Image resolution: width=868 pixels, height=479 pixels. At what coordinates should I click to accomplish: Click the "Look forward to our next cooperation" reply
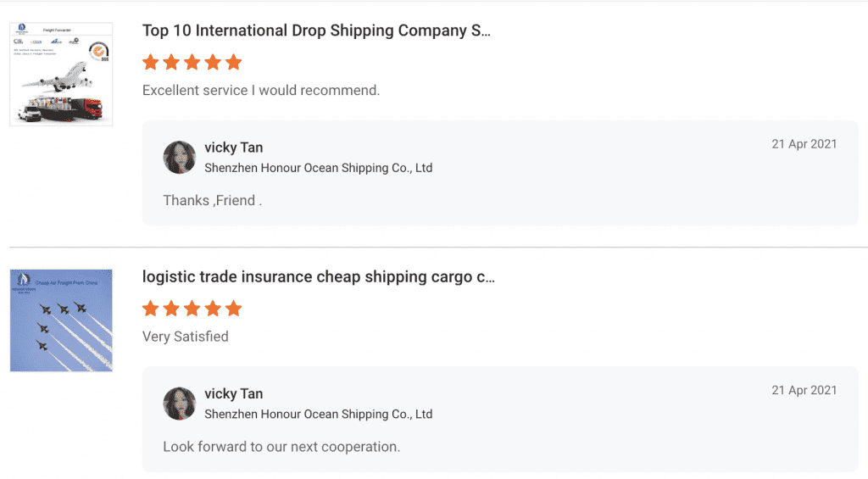pyautogui.click(x=281, y=447)
